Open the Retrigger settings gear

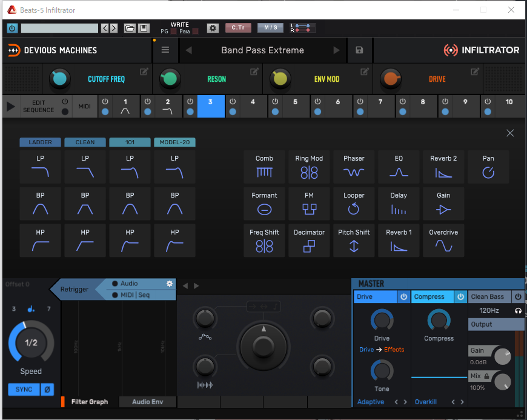(170, 284)
